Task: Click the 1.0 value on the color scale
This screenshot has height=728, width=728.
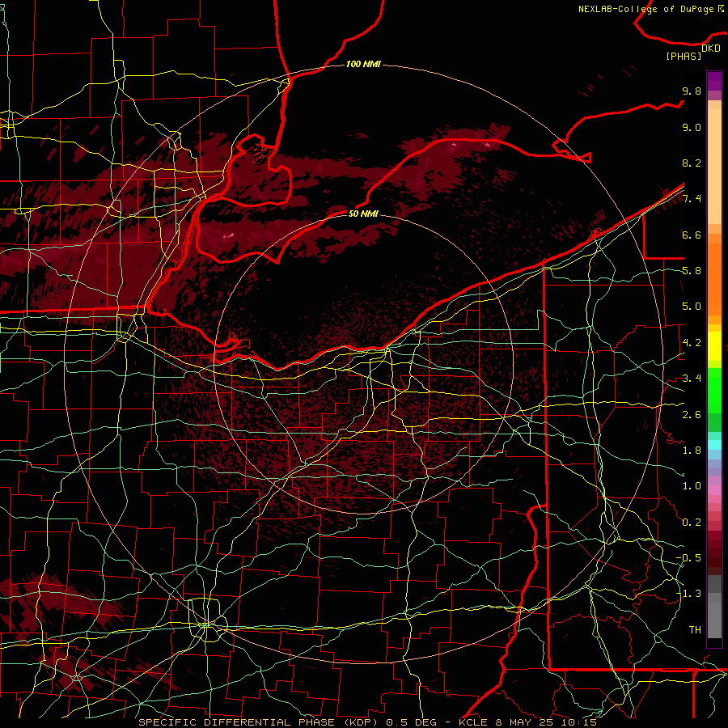Action: [692, 486]
